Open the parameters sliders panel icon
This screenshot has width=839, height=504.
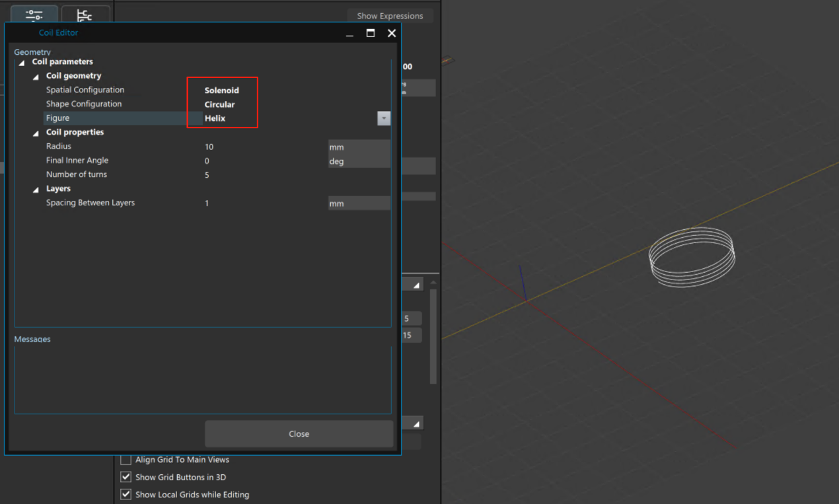[34, 15]
